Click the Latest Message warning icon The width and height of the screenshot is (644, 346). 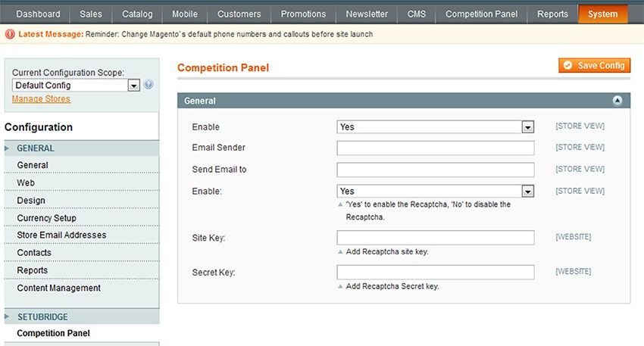point(8,34)
